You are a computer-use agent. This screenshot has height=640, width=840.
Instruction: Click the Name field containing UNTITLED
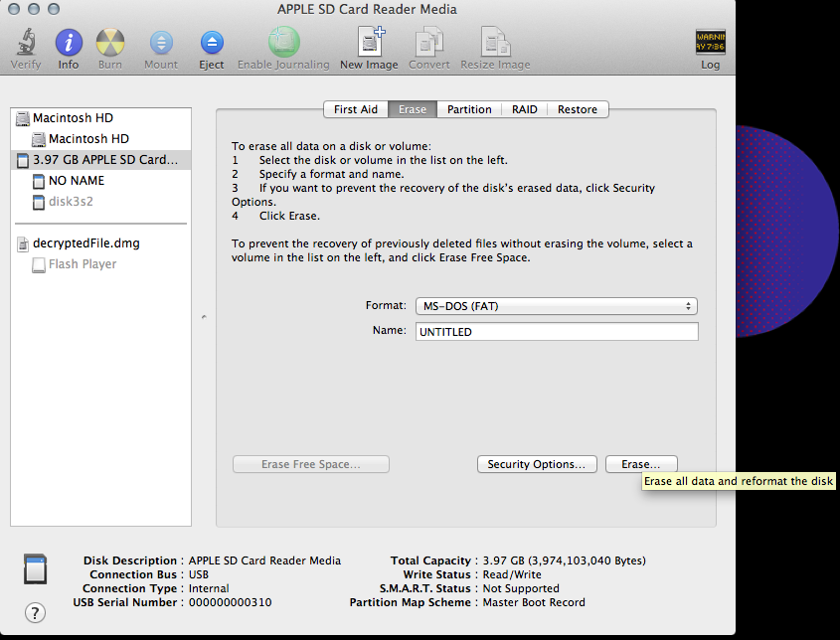(557, 332)
